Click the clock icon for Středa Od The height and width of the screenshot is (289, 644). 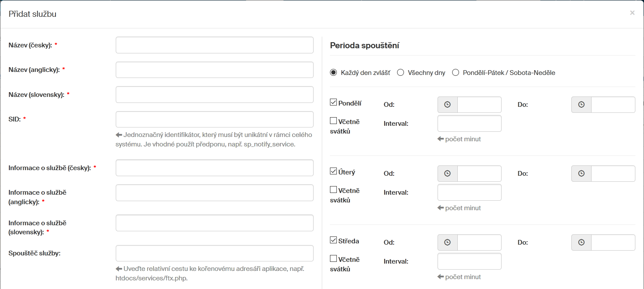pyautogui.click(x=447, y=242)
